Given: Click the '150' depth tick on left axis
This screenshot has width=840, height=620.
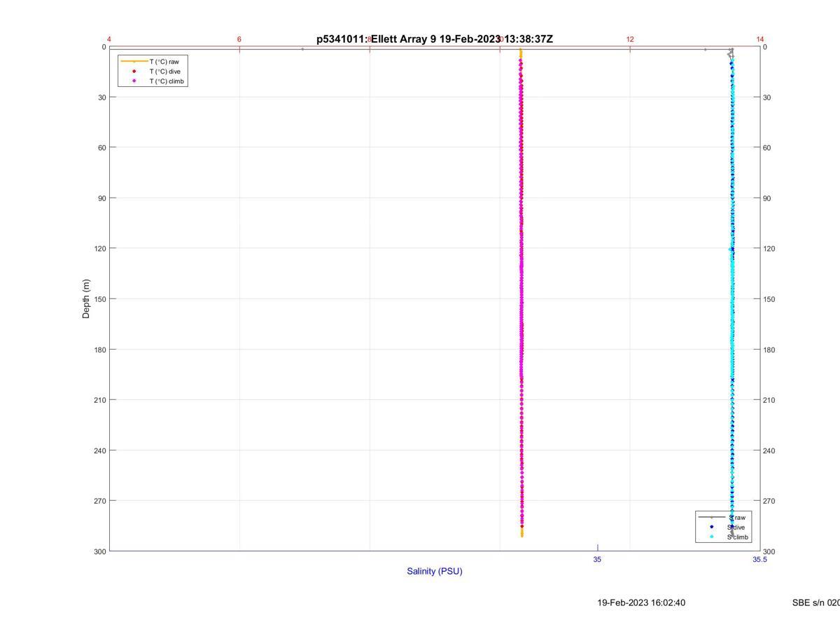Looking at the screenshot, I should pyautogui.click(x=99, y=299).
